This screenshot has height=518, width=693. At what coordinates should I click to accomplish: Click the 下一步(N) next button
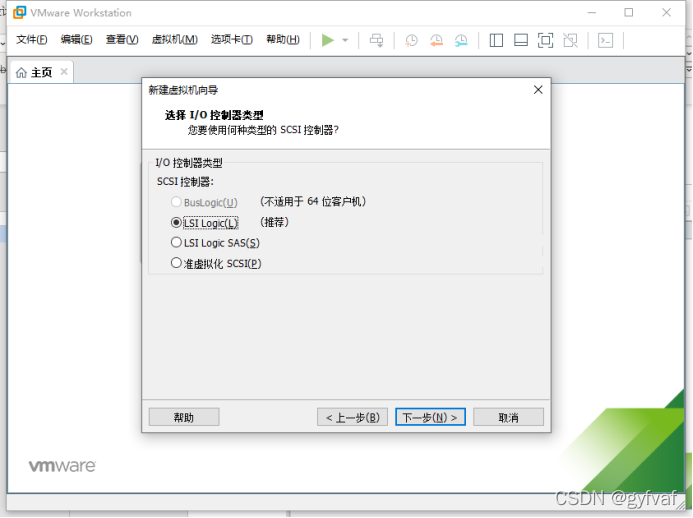(x=430, y=417)
